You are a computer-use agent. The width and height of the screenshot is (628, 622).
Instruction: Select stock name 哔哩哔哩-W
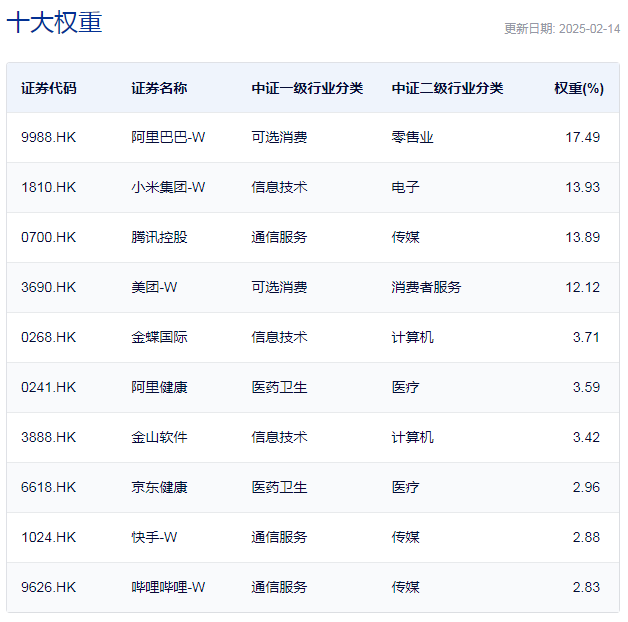(168, 588)
